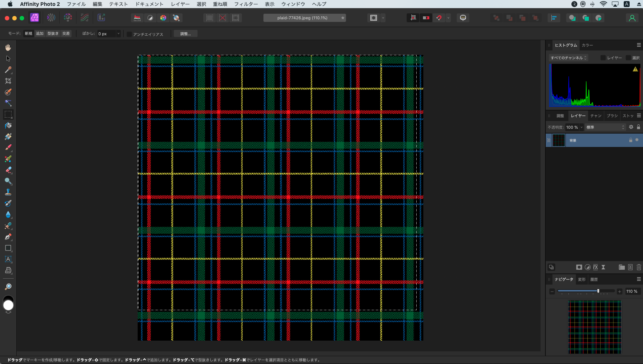Click the Layer Effects fx icon

596,267
